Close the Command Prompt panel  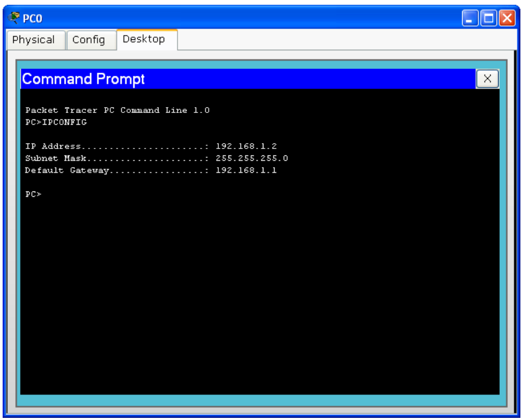pos(488,80)
